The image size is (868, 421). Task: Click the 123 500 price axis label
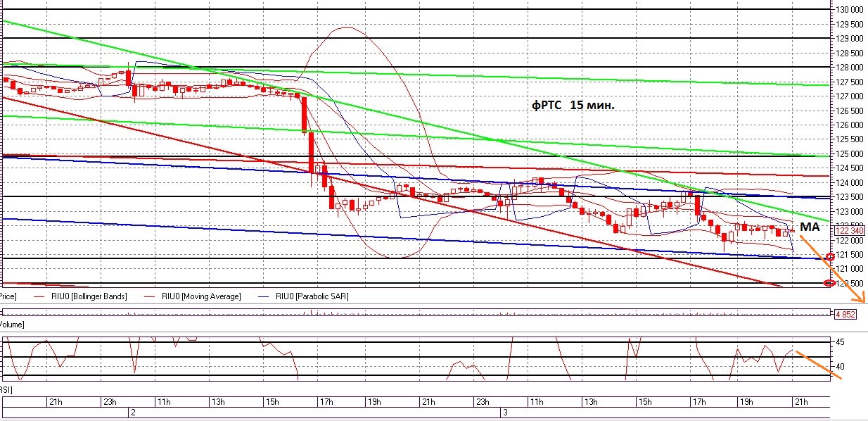(851, 197)
